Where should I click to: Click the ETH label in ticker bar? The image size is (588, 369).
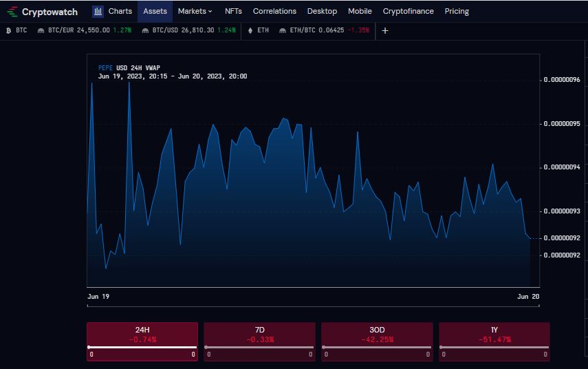pyautogui.click(x=263, y=30)
